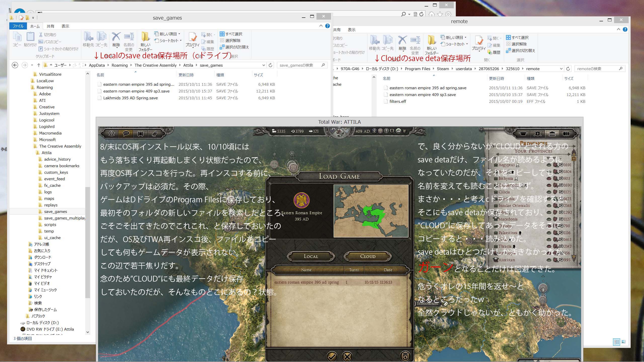The image size is (644, 362).
Task: Click the Paste icon in save_games ribbon
Action: 30,39
